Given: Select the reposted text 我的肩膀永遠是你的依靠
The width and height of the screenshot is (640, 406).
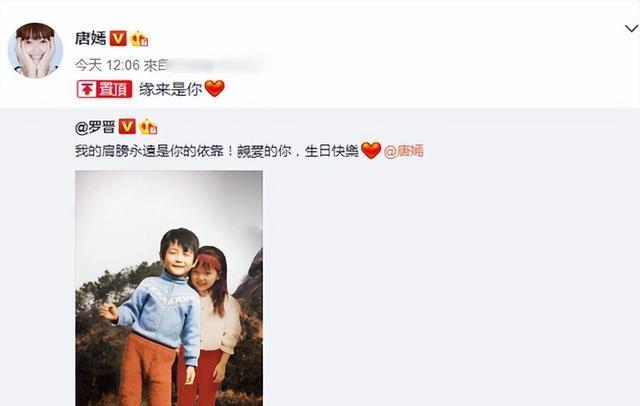Looking at the screenshot, I should tap(149, 151).
